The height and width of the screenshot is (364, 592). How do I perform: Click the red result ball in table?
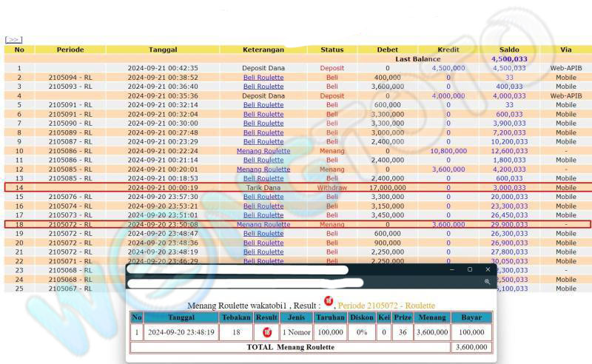(266, 332)
